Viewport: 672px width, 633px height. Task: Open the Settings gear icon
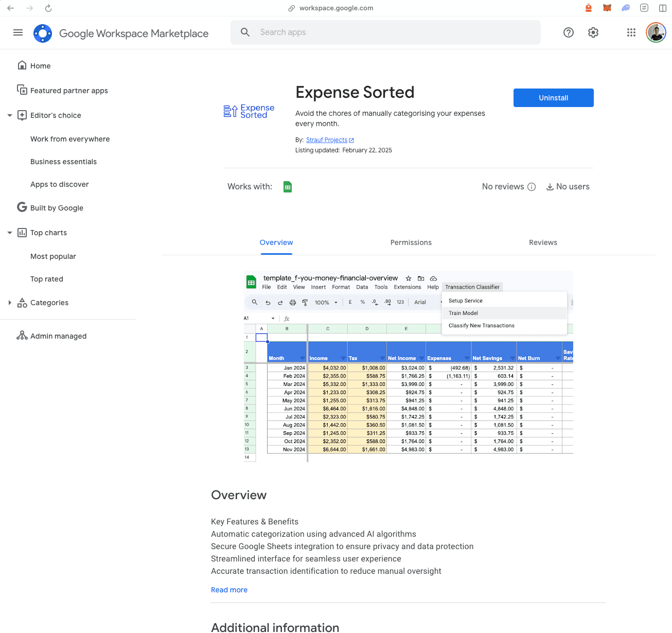point(593,32)
